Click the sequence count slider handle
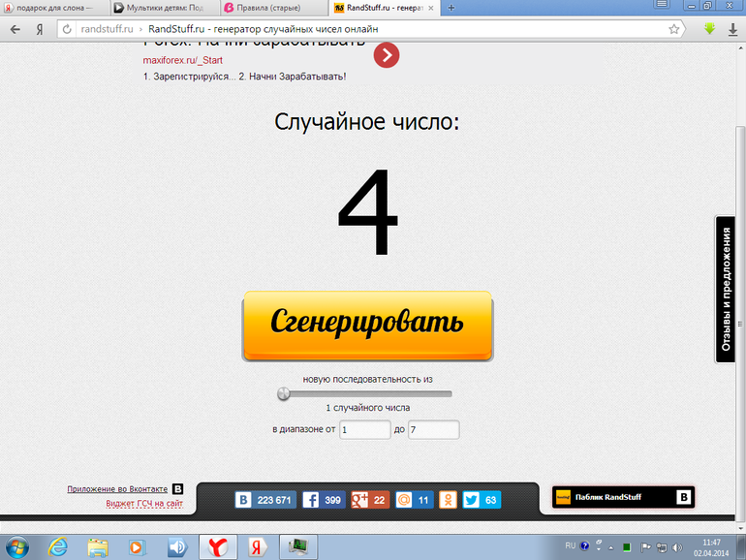746x560 pixels. point(284,393)
